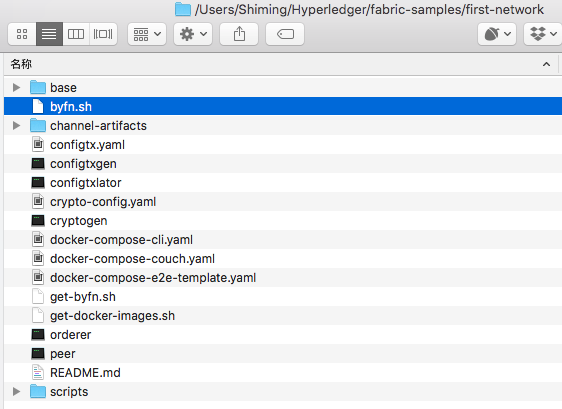Select the configtx.yaml file icon

[38, 144]
